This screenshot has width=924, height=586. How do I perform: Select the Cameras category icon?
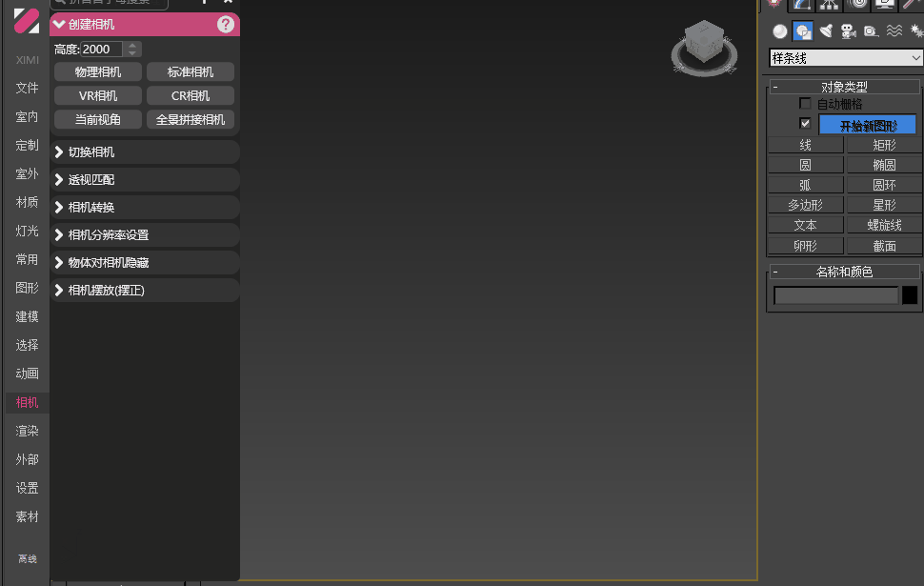[x=849, y=31]
